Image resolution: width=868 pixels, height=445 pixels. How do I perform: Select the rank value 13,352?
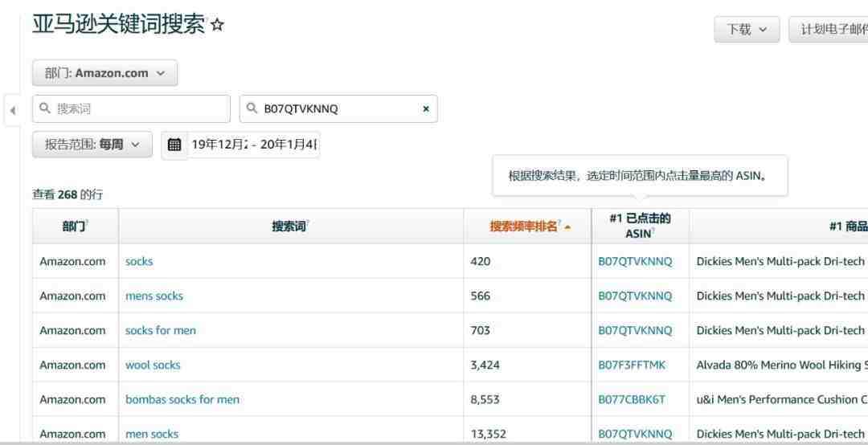coord(488,435)
